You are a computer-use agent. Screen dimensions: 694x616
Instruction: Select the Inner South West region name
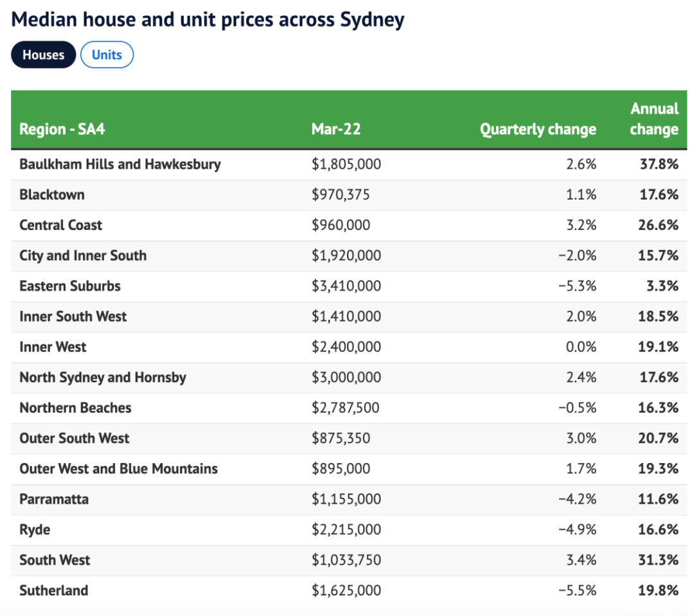point(73,317)
